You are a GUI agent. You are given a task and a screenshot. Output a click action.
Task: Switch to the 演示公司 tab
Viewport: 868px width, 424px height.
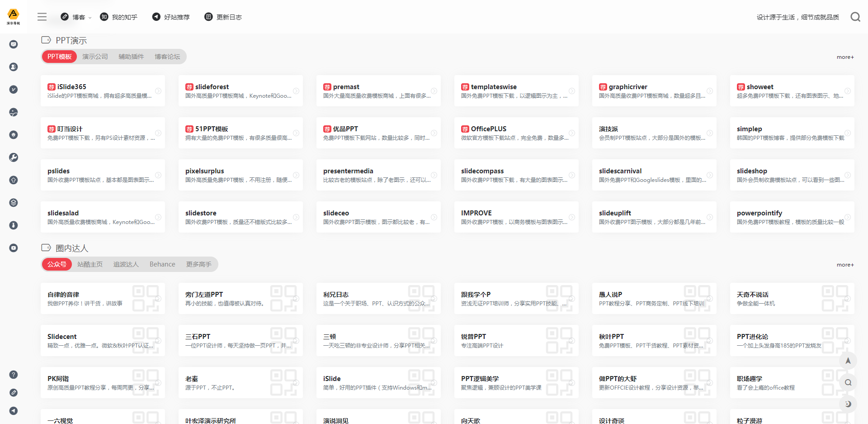(x=95, y=57)
